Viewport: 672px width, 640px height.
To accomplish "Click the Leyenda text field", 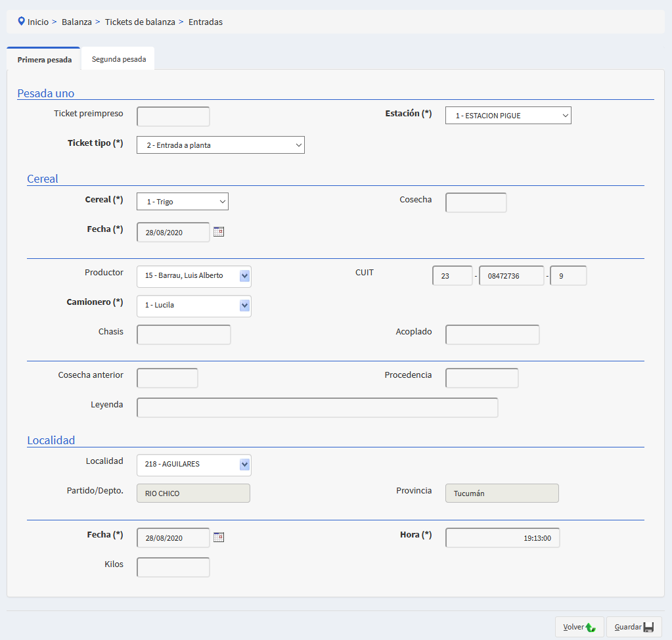I will [317, 407].
